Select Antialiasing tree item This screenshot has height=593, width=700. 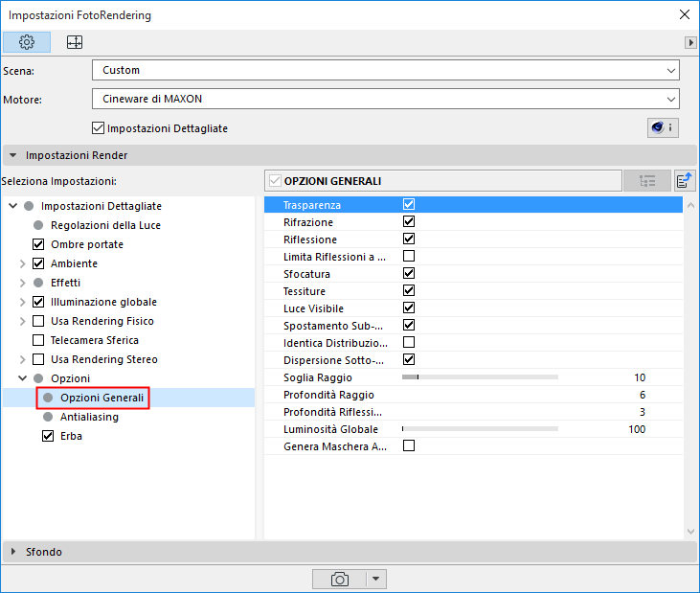click(x=89, y=417)
